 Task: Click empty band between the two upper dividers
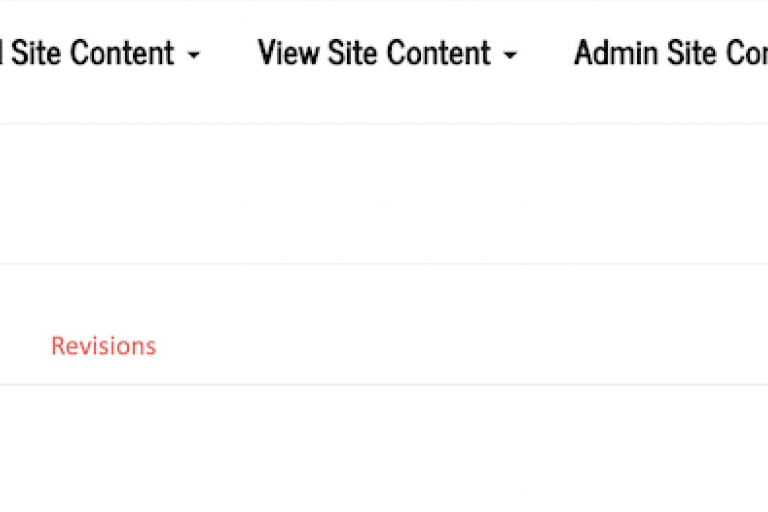384,194
